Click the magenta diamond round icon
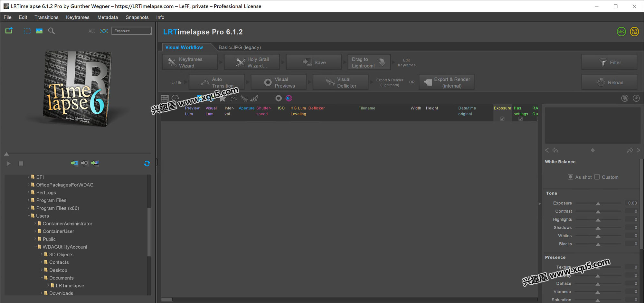The width and height of the screenshot is (644, 303). 289,98
